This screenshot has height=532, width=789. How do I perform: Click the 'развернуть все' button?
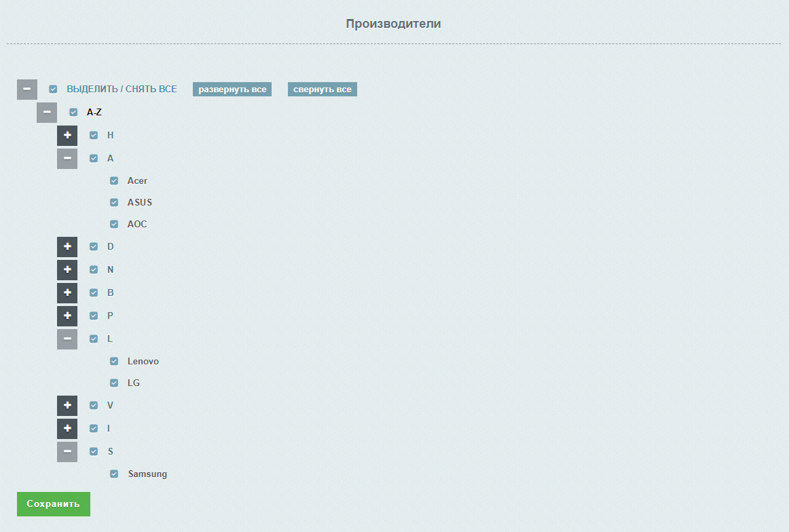[232, 90]
